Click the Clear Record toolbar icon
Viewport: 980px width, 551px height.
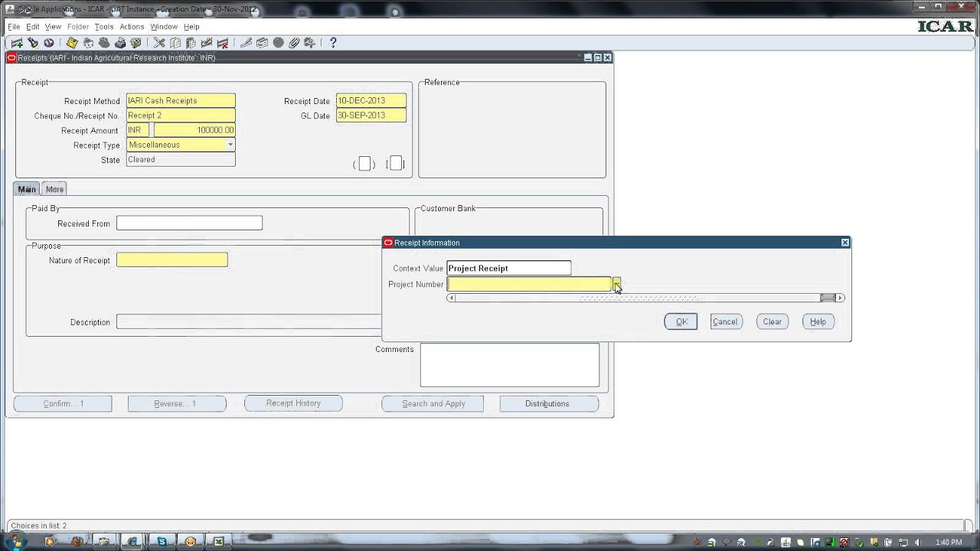point(207,43)
